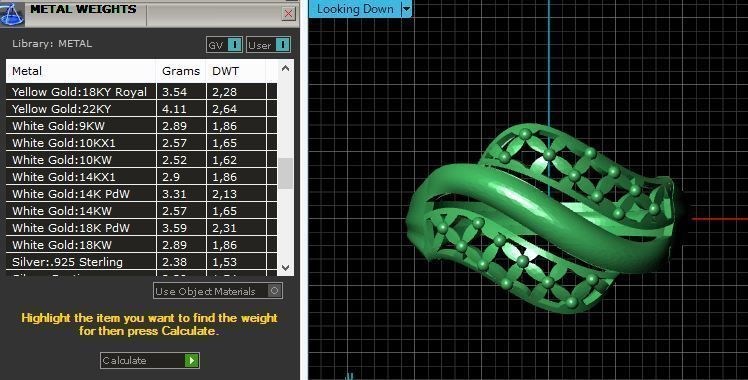748x380 pixels.
Task: Select the White Gold:14KX1 row
Action: coord(141,177)
